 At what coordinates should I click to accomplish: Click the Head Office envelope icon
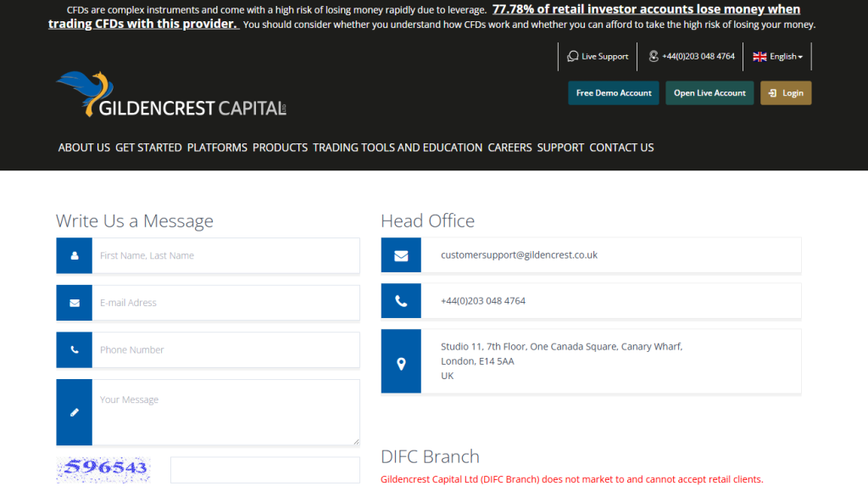click(401, 255)
